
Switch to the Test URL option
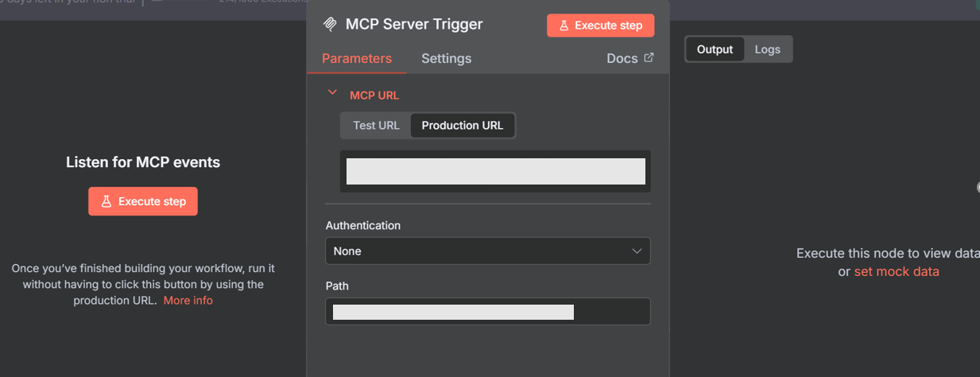coord(376,126)
